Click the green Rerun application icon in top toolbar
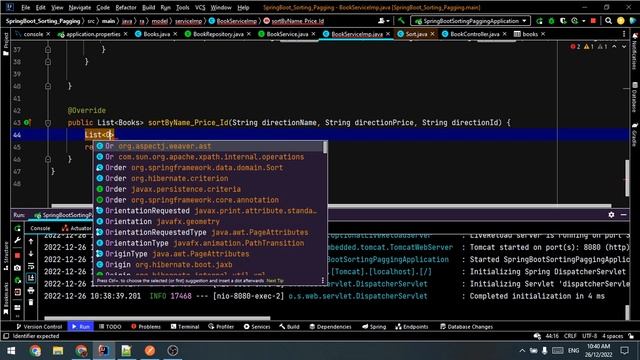 [x=539, y=21]
